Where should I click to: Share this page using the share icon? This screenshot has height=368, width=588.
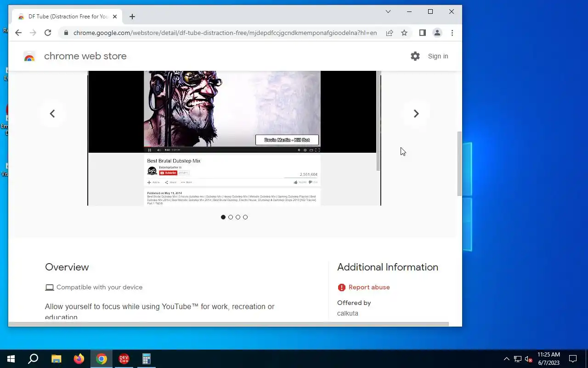[390, 33]
